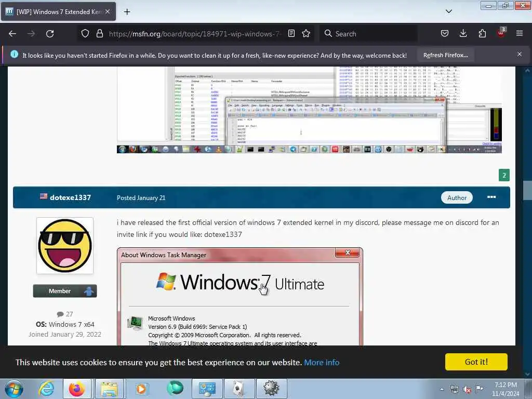Screen dimensions: 532x399
Task: Open dotexe1337 profile from post header
Action: click(70, 197)
